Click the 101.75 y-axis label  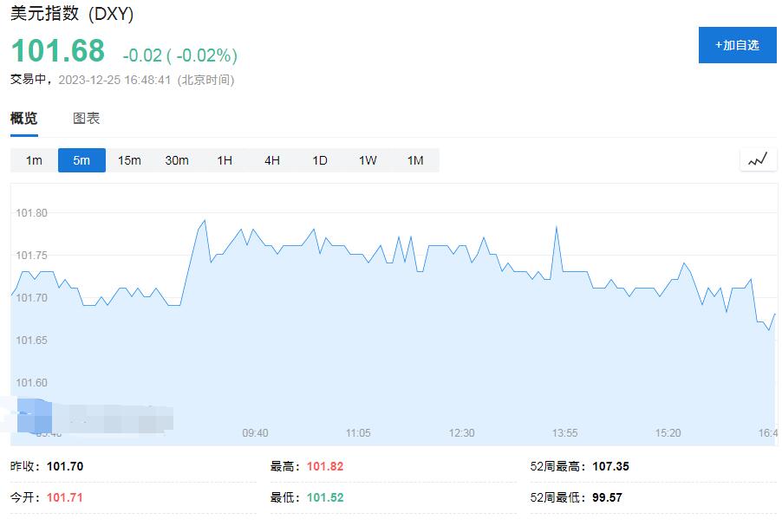coord(31,256)
